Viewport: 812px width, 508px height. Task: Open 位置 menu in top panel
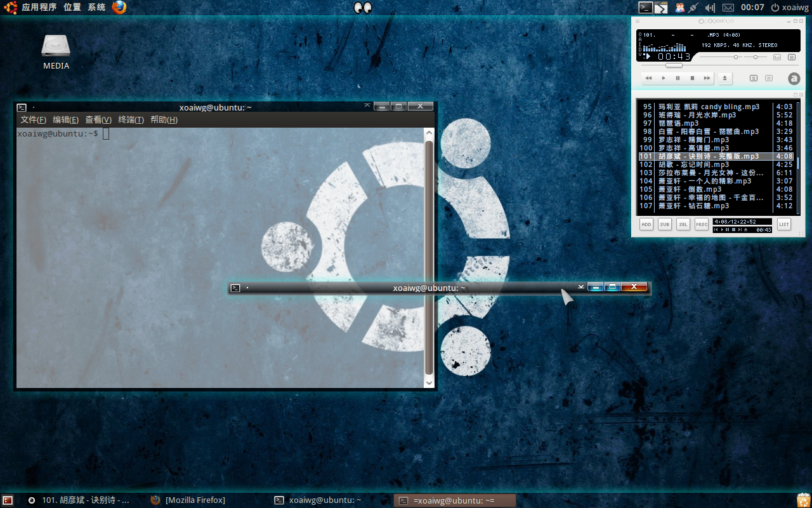pos(72,8)
